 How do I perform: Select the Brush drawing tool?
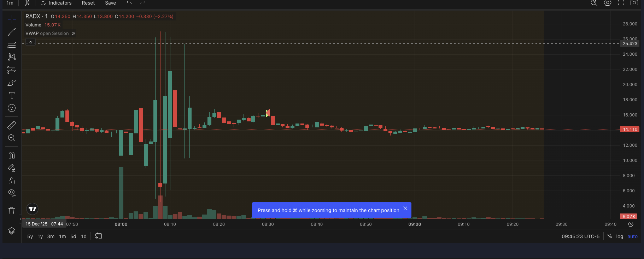coord(12,83)
